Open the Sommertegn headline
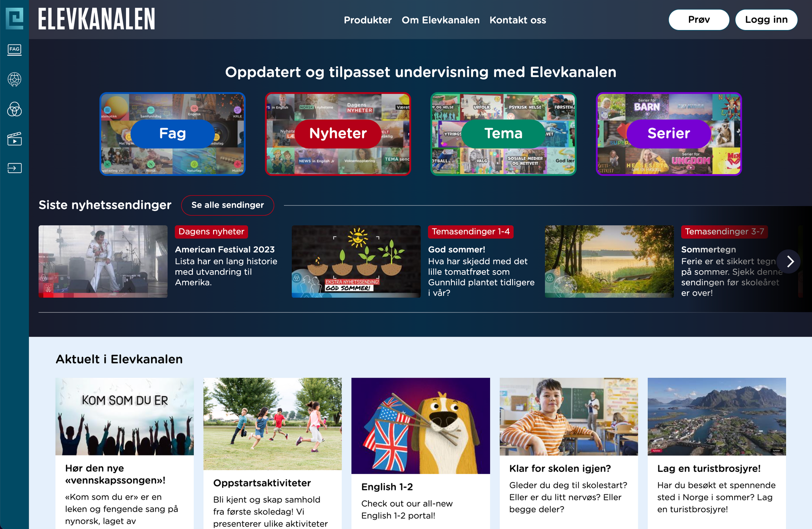This screenshot has height=529, width=812. [x=708, y=249]
